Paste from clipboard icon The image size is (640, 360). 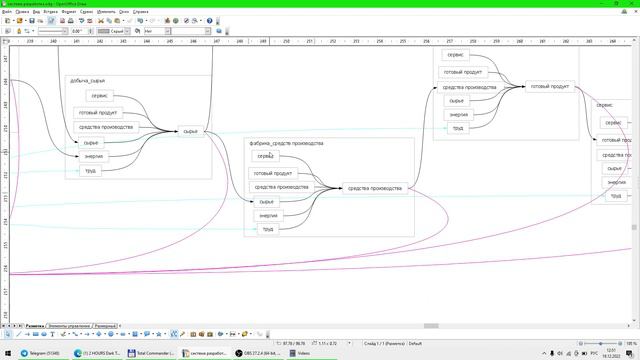point(117,21)
